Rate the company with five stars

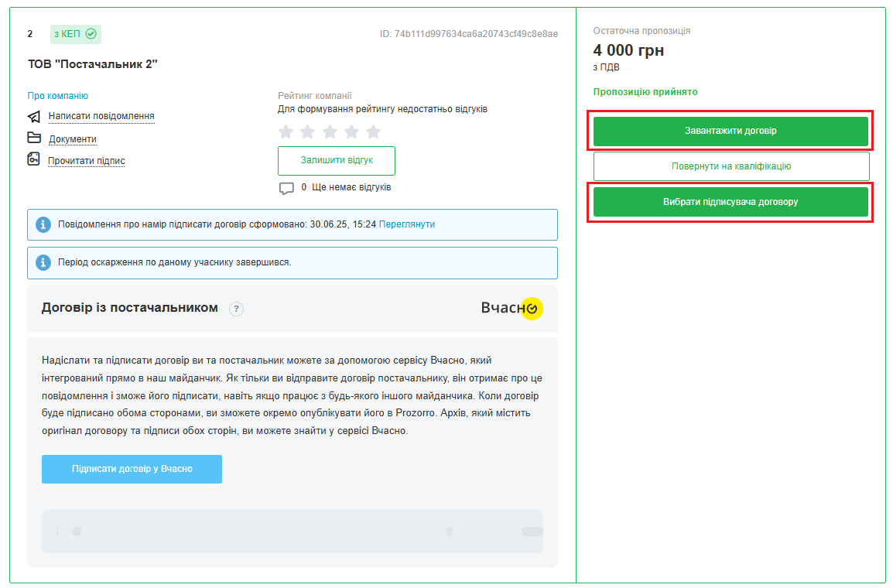373,132
